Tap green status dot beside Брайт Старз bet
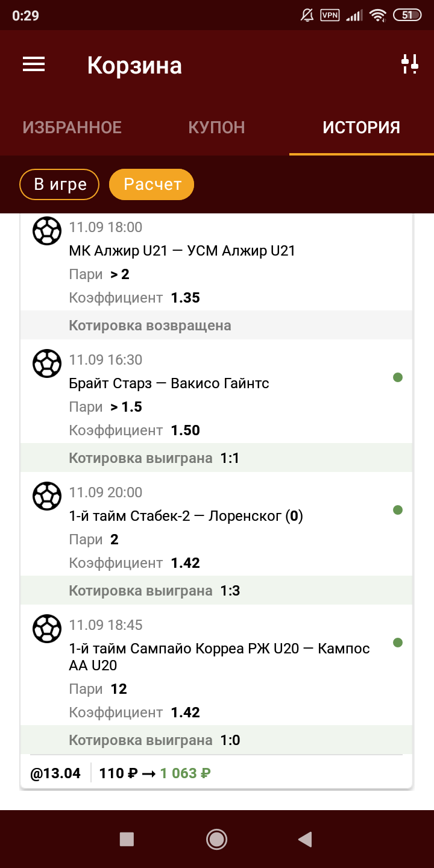Viewport: 434px width, 868px height. [x=397, y=377]
